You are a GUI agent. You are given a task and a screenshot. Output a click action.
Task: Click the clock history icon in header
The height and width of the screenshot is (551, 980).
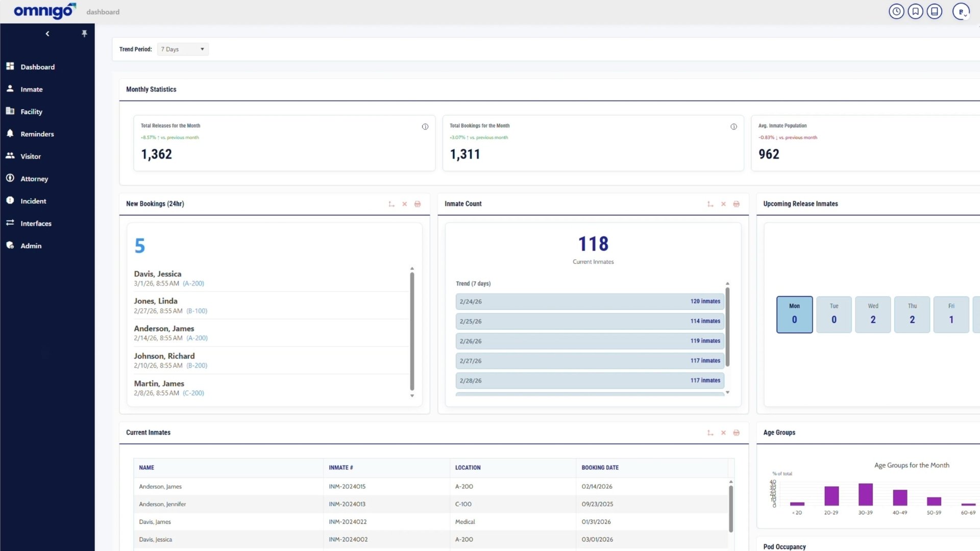(896, 11)
